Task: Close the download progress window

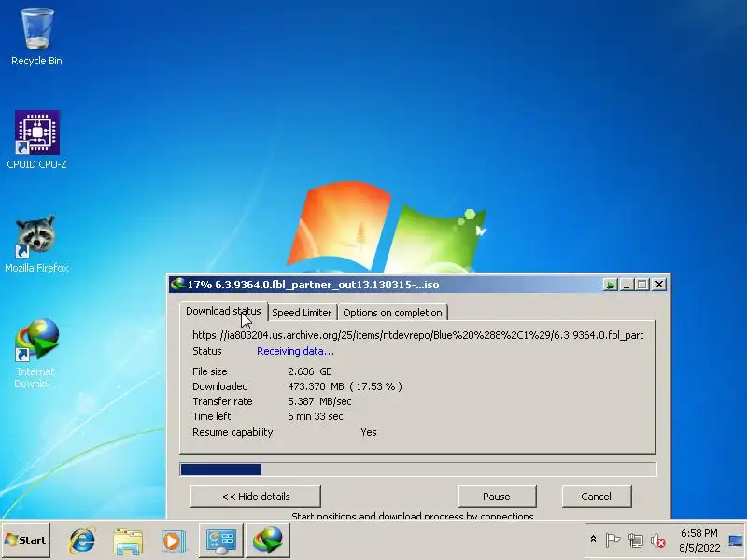Action: 659,285
